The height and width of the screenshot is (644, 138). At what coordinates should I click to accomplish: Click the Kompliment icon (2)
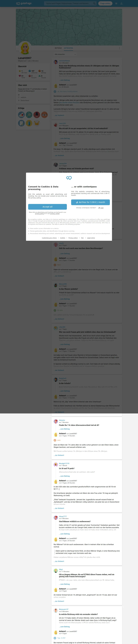click(x=30, y=76)
